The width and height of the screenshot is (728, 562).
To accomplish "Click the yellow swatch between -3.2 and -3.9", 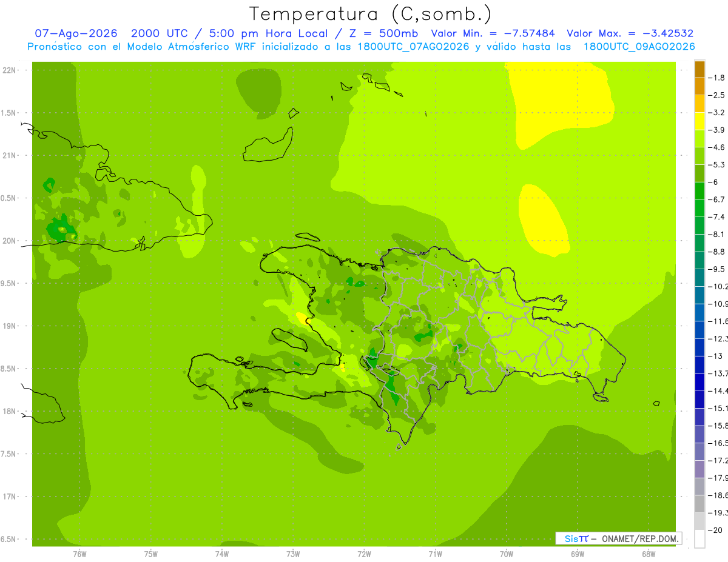I will [699, 121].
